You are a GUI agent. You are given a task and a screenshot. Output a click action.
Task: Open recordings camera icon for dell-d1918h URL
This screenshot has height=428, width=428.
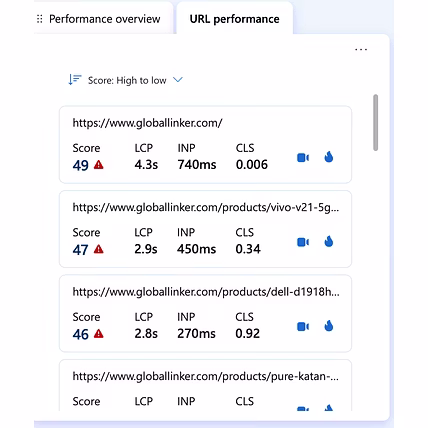303,326
